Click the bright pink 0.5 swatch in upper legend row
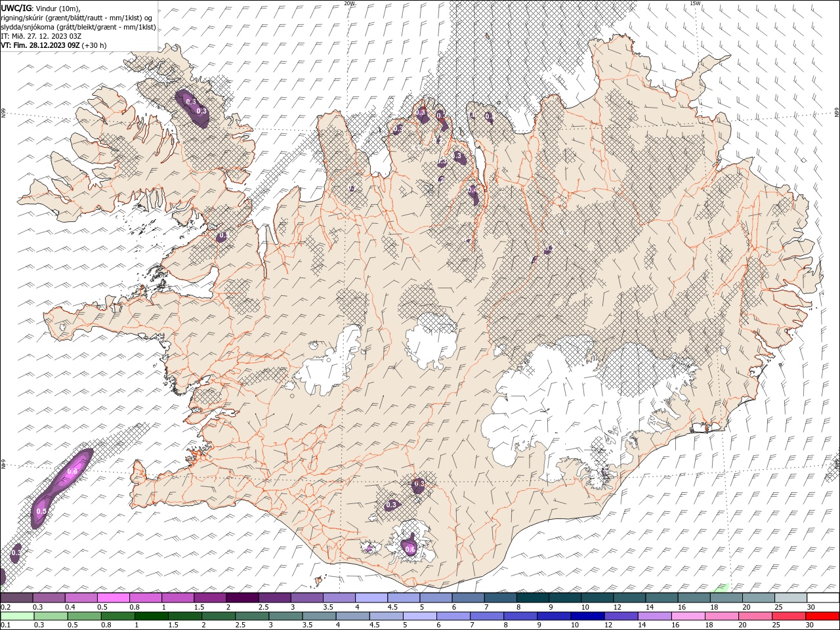Image resolution: width=840 pixels, height=630 pixels. tap(114, 598)
